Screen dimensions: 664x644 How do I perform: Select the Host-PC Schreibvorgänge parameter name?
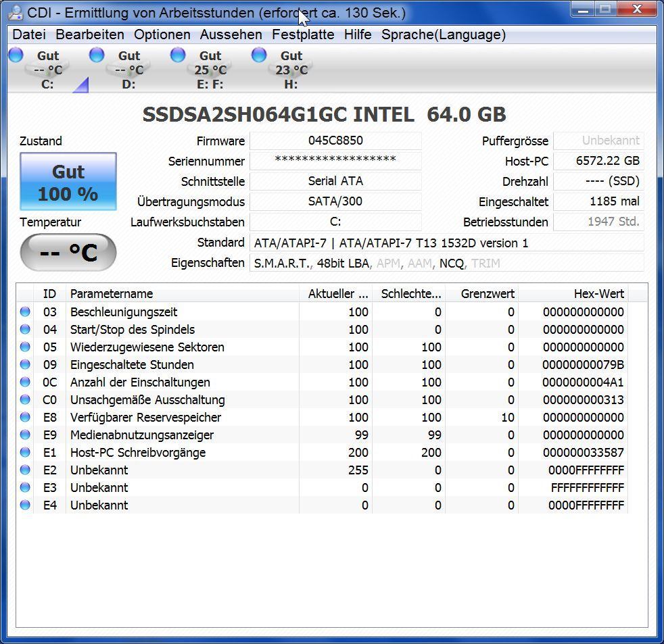(x=138, y=452)
